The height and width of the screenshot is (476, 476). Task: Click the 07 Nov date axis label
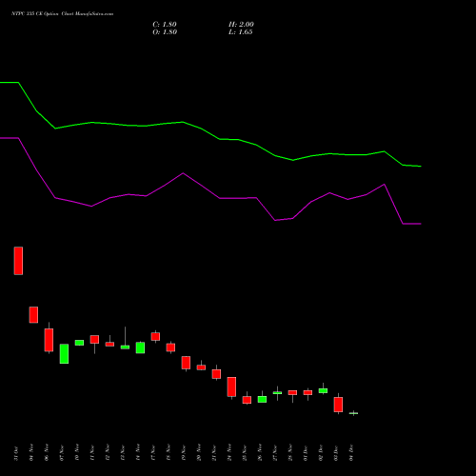(x=62, y=453)
